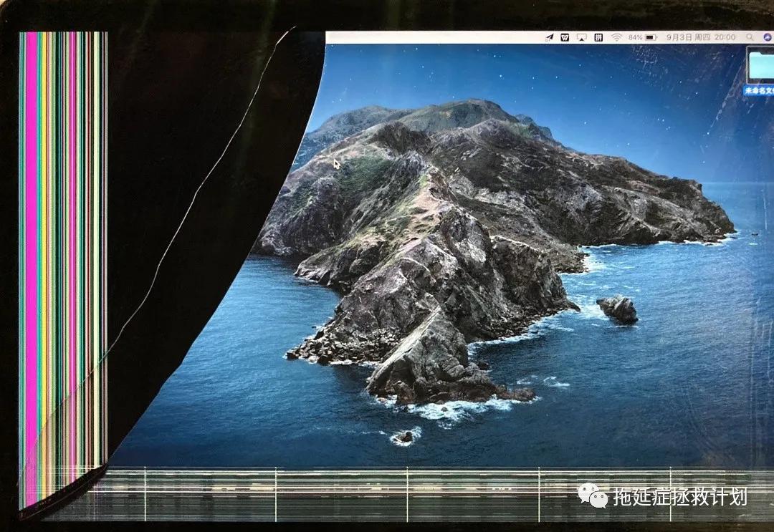The width and height of the screenshot is (774, 532).
Task: Activate Siri from the menu bar icon
Action: pyautogui.click(x=768, y=37)
